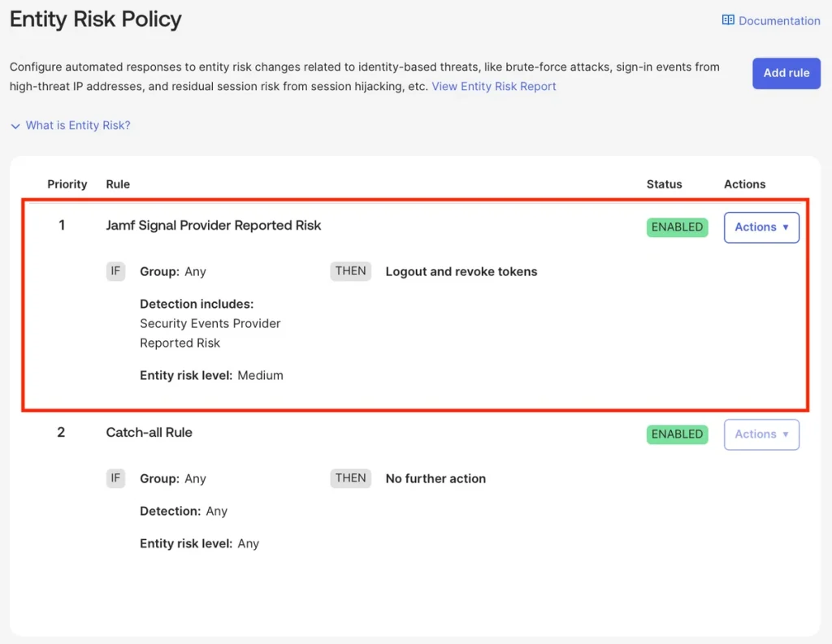
Task: Click the Medium entity risk level value
Action: [260, 375]
